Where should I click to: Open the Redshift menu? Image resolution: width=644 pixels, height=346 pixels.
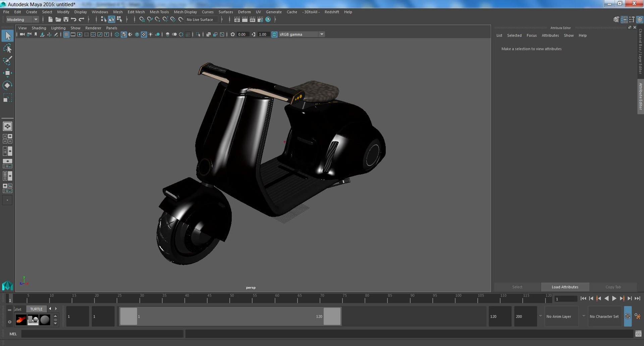(332, 12)
